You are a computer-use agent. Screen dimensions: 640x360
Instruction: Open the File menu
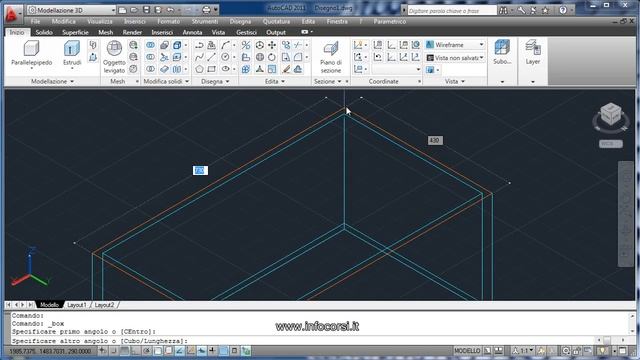[36, 21]
